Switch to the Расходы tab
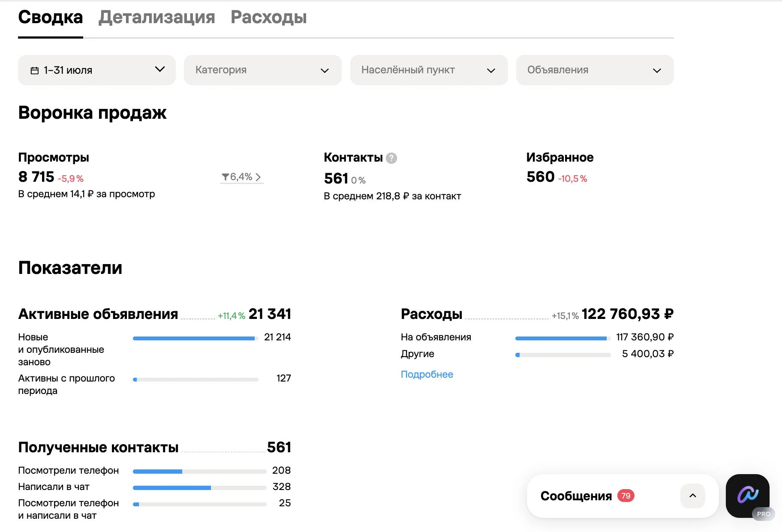 (x=268, y=18)
